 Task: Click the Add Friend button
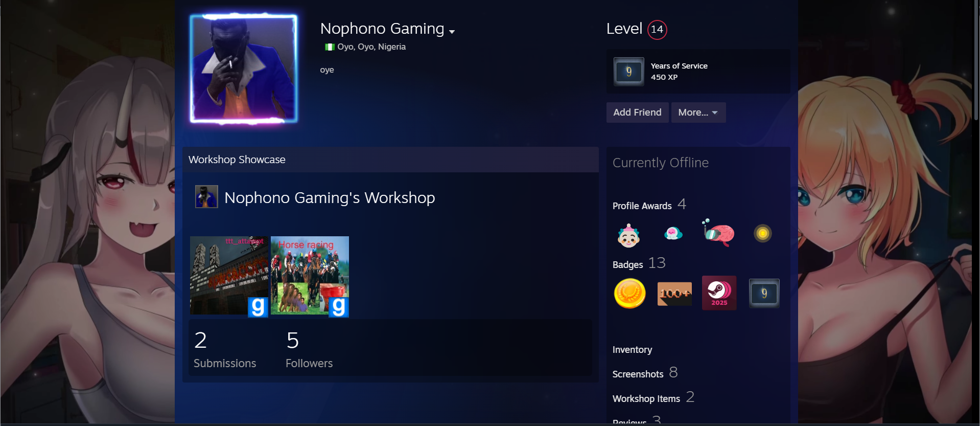point(637,113)
